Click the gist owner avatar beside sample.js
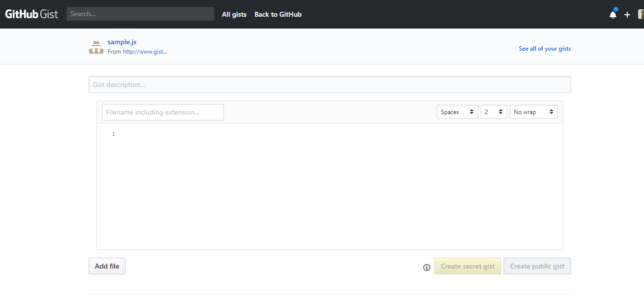 tap(96, 46)
